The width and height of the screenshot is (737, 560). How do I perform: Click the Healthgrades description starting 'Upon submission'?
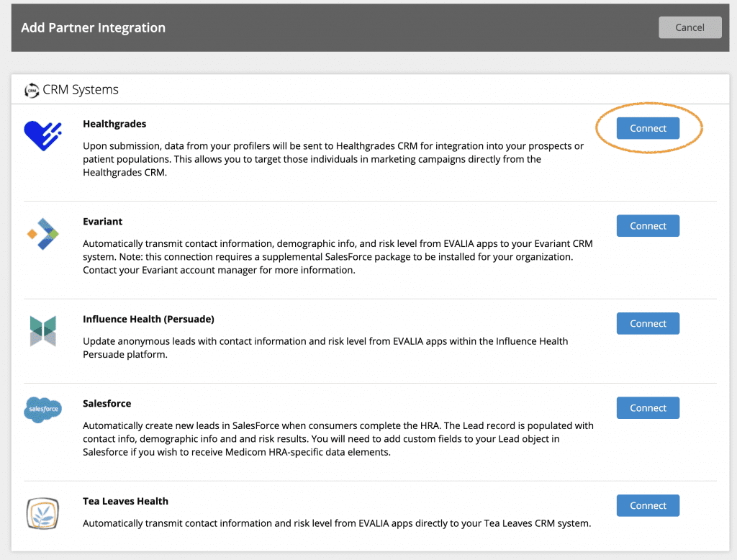click(333, 159)
